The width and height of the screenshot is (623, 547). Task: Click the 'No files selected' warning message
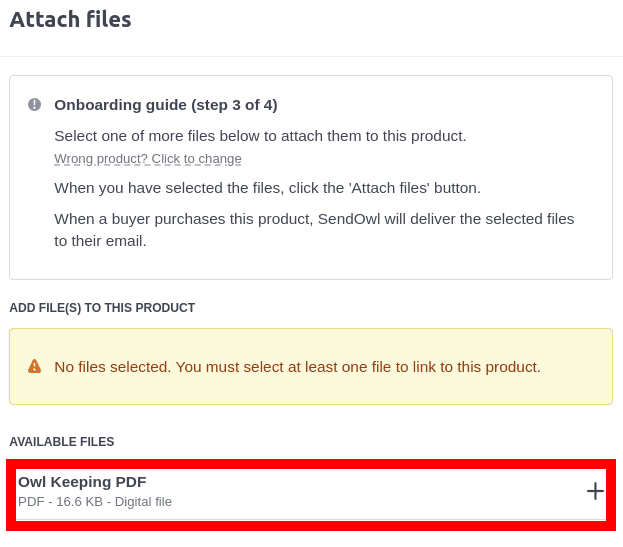tap(297, 367)
